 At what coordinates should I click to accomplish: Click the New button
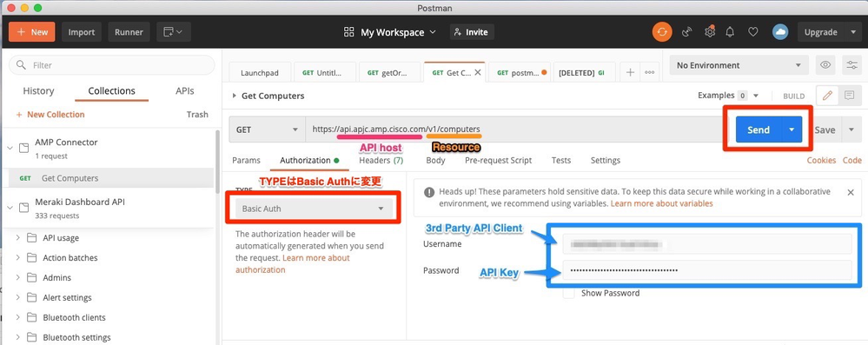pos(32,32)
